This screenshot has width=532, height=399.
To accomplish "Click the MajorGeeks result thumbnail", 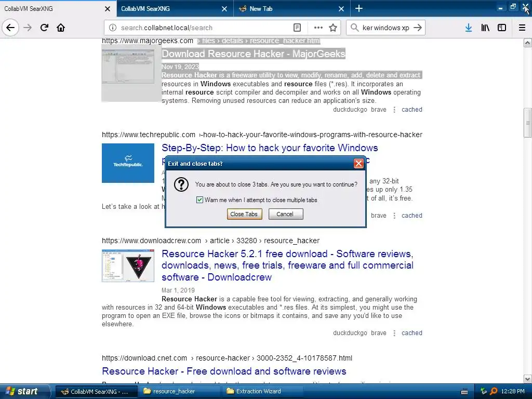I will 128,66.
